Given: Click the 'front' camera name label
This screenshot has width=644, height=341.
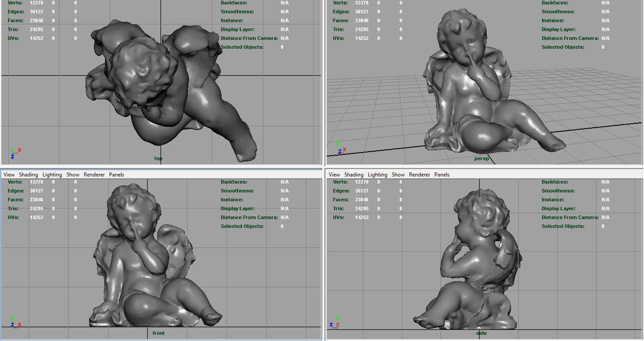Looking at the screenshot, I should (x=158, y=333).
